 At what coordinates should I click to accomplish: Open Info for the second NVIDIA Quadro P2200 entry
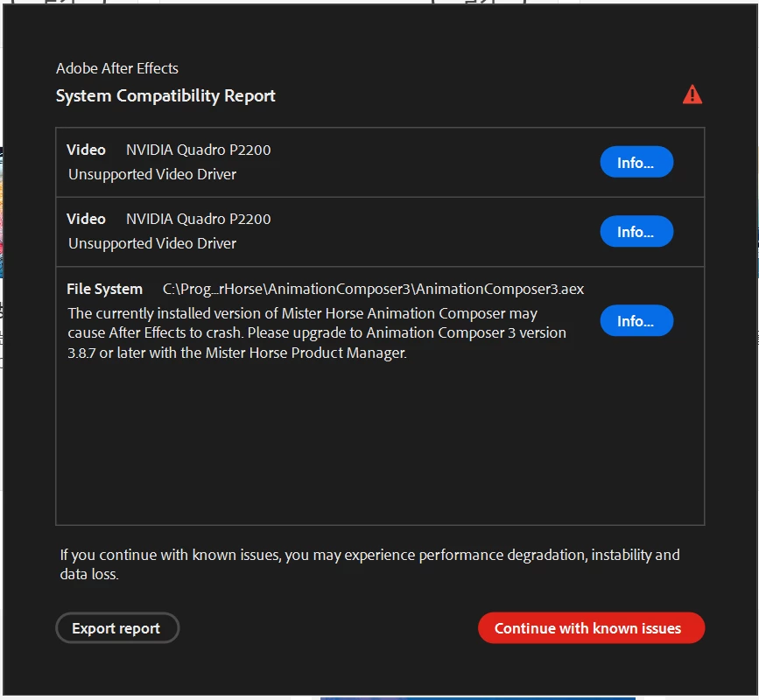coord(636,231)
